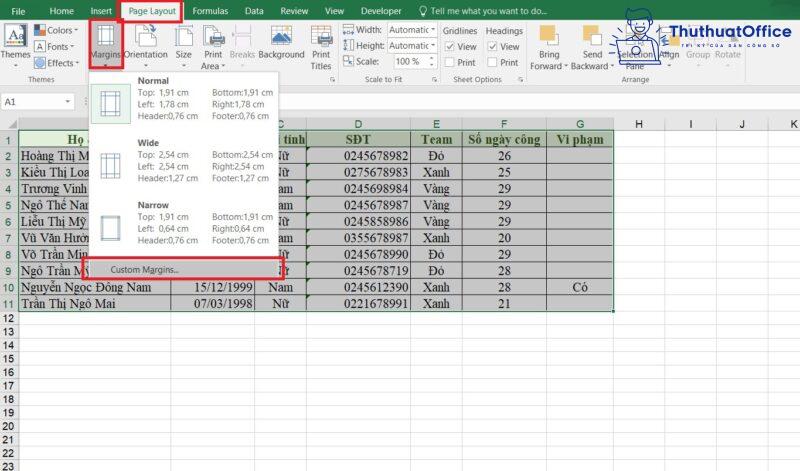This screenshot has height=471, width=800.
Task: Click the cell containing Có
Action: click(x=580, y=287)
